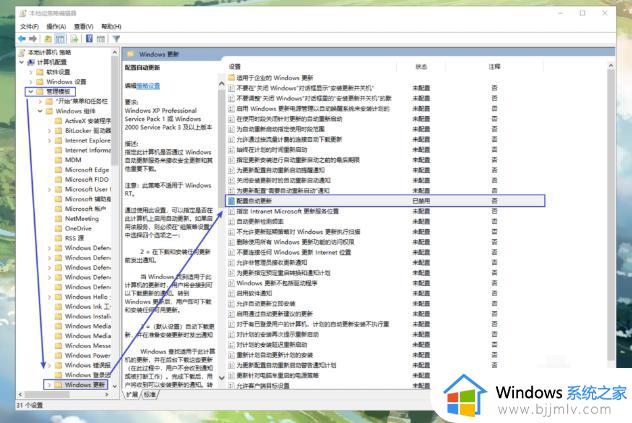Screen dimensions: 632x423
Task: Open the 查看(V) menu
Action: (x=83, y=27)
